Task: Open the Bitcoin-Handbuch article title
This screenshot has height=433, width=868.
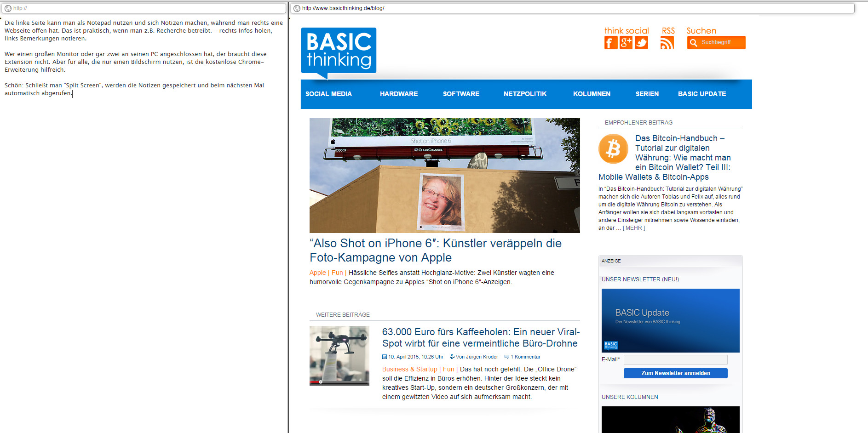Action: coord(665,157)
